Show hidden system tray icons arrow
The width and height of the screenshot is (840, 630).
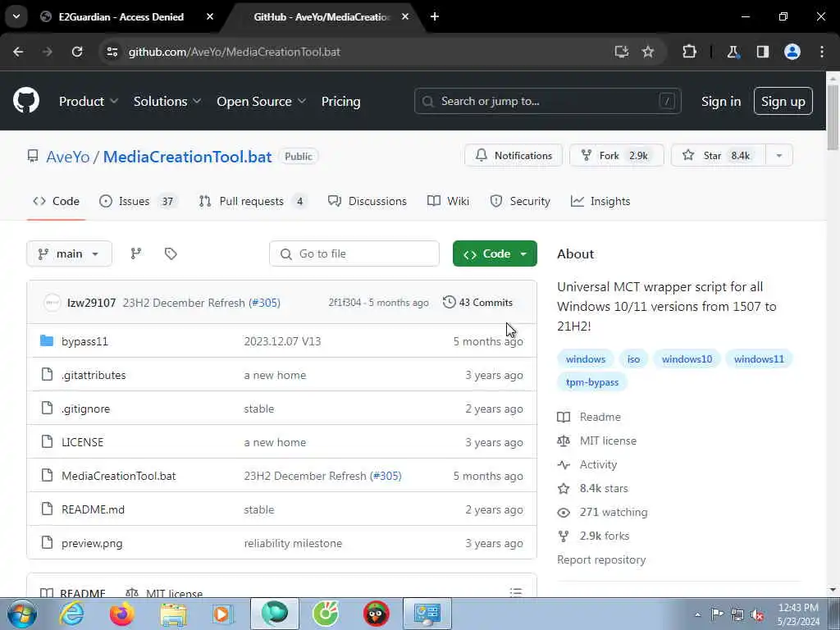click(697, 614)
